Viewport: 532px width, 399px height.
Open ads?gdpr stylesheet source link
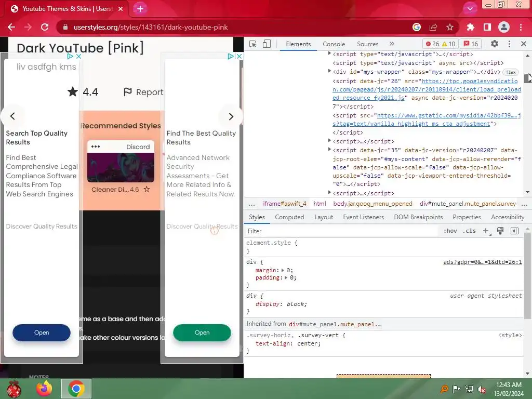click(483, 262)
